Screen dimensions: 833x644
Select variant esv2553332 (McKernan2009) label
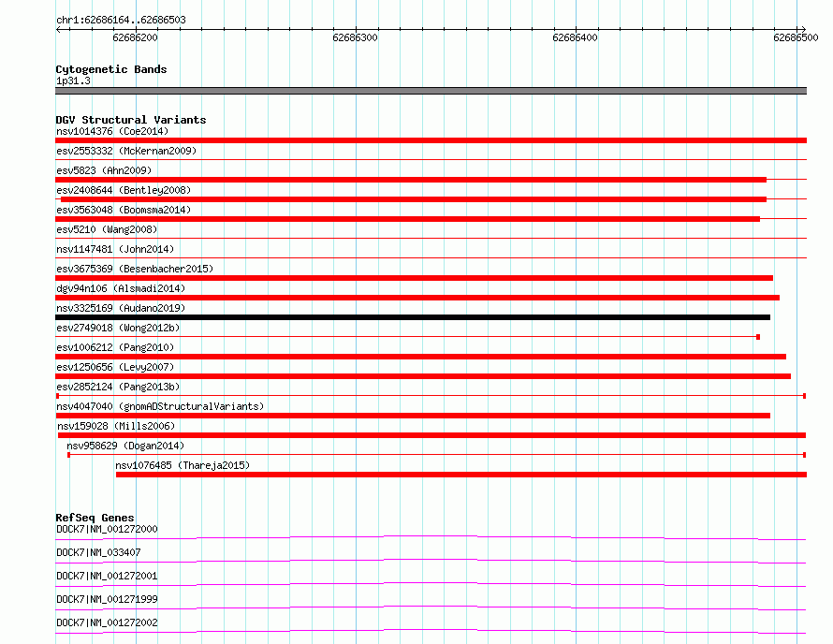coord(126,151)
